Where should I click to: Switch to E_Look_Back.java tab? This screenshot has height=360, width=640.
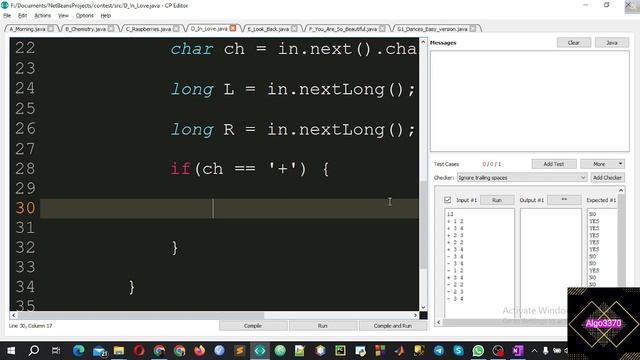(268, 29)
